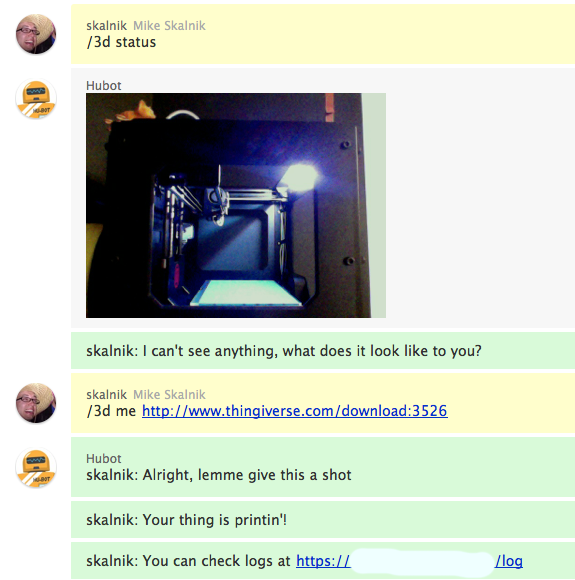Click 'skalnik' username above the /3d me command
575x580 pixels.
[107, 395]
